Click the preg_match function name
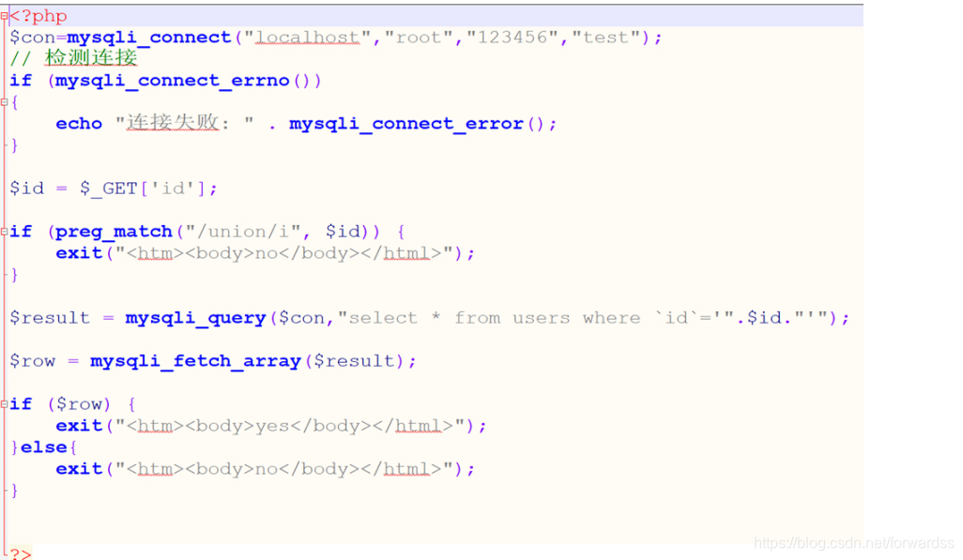Image resolution: width=963 pixels, height=560 pixels. [x=114, y=232]
